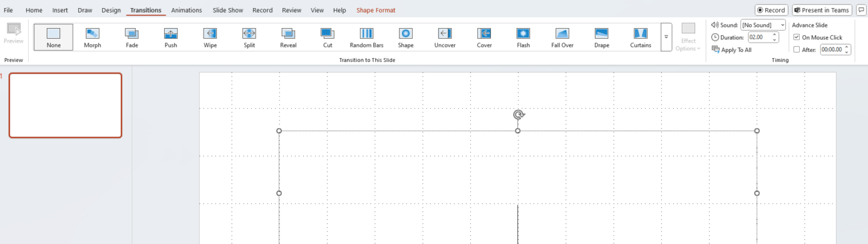Click the top-right shape resize handle

[756, 131]
